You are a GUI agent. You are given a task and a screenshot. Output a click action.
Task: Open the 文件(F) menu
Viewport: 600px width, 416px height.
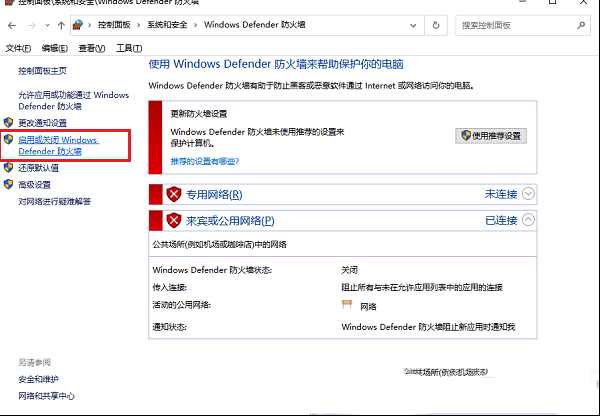point(18,48)
